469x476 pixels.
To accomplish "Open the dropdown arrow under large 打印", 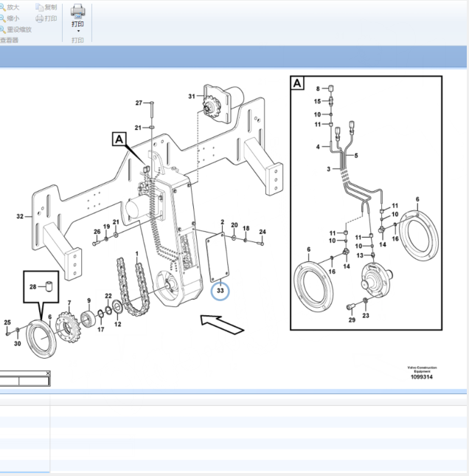I will pos(78,32).
